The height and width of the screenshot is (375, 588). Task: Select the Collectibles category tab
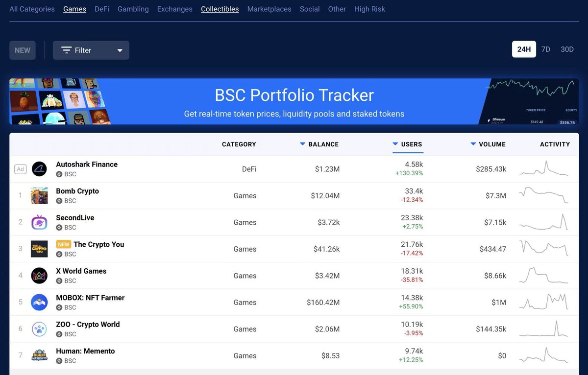pyautogui.click(x=220, y=9)
